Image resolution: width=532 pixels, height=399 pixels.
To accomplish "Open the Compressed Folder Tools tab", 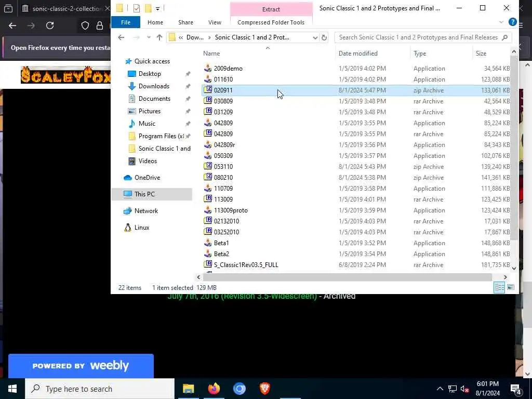I will (x=271, y=22).
